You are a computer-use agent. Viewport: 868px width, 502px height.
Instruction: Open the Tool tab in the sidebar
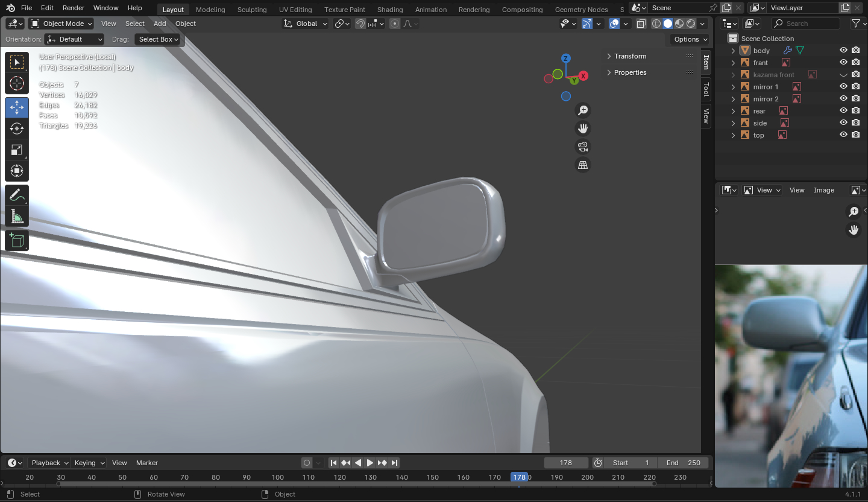706,90
